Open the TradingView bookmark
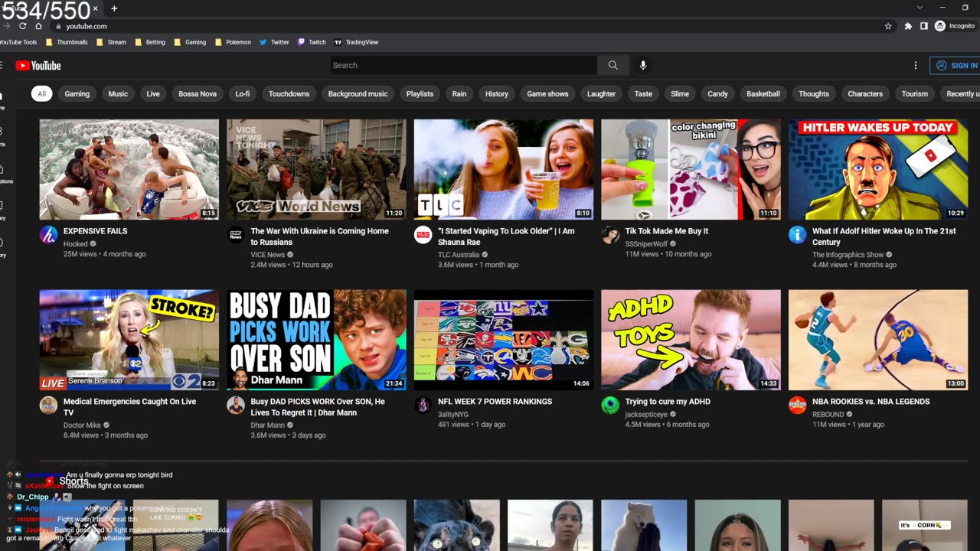This screenshot has height=551, width=980. click(x=356, y=42)
